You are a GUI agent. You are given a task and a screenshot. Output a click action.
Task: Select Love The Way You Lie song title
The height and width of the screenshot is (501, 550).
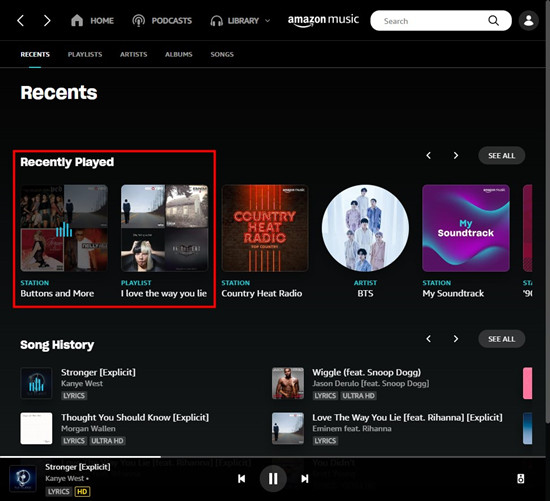[x=407, y=418]
